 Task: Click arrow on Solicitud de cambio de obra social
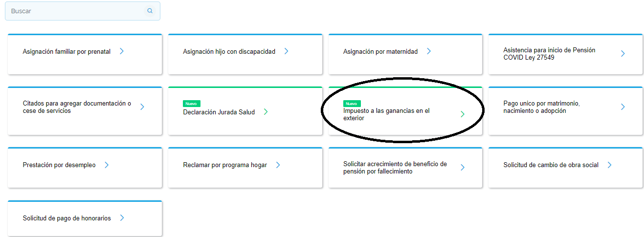click(609, 165)
